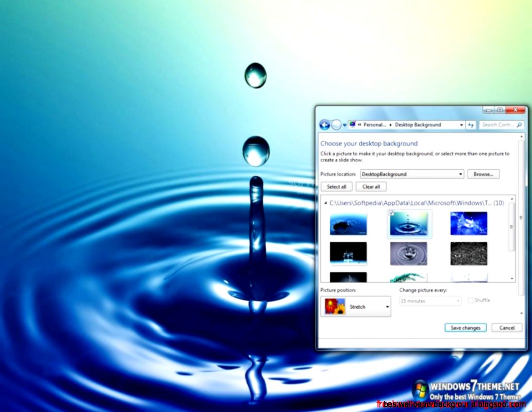This screenshot has width=532, height=412.
Task: Maximize the Desktop Background window
Action: coord(500,110)
